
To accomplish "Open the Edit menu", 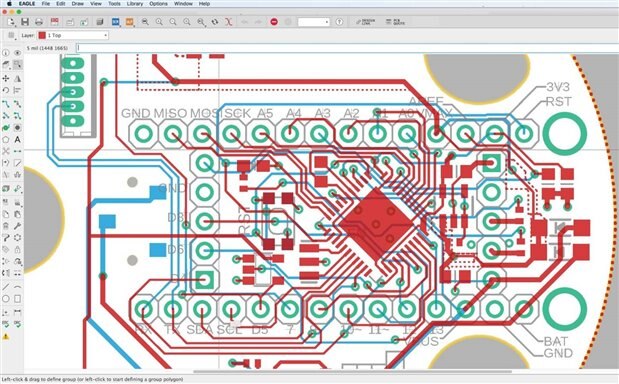I will coord(60,4).
